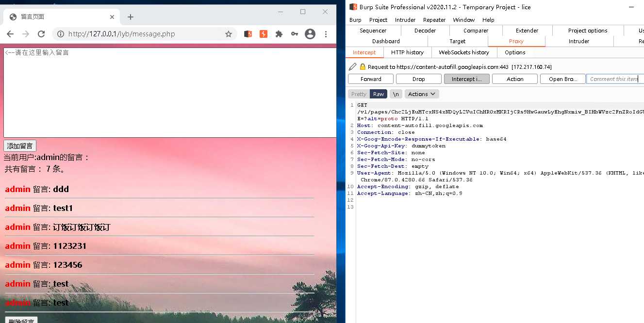Click the message 'admin 留言: test1'
This screenshot has height=323, width=644.
click(x=39, y=208)
